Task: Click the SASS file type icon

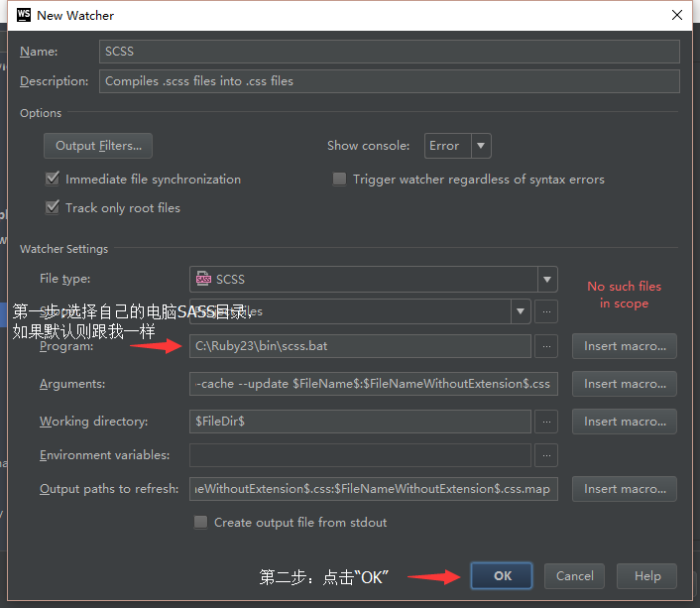Action: click(203, 279)
